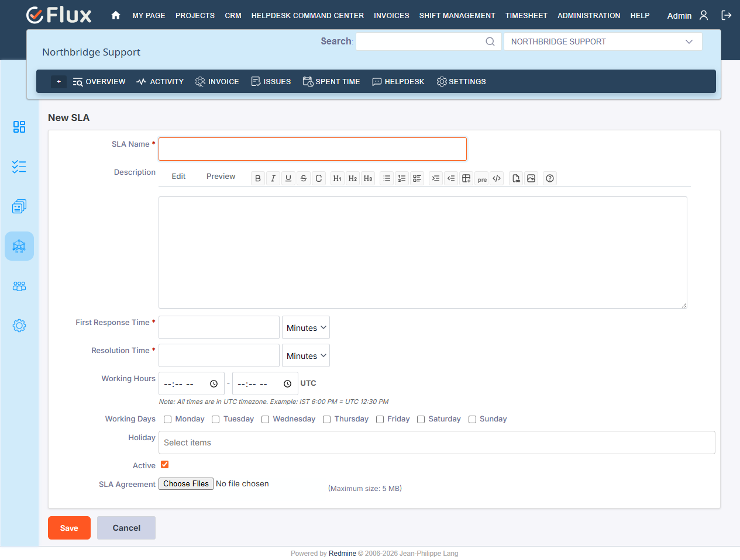This screenshot has height=560, width=740.
Task: Open tickets stack icon in left sidebar
Action: click(x=19, y=206)
